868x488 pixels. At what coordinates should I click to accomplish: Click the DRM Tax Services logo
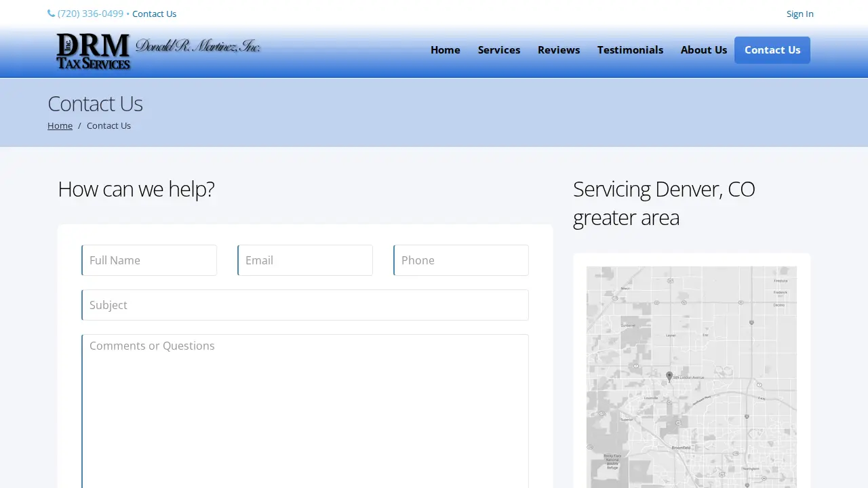158,52
